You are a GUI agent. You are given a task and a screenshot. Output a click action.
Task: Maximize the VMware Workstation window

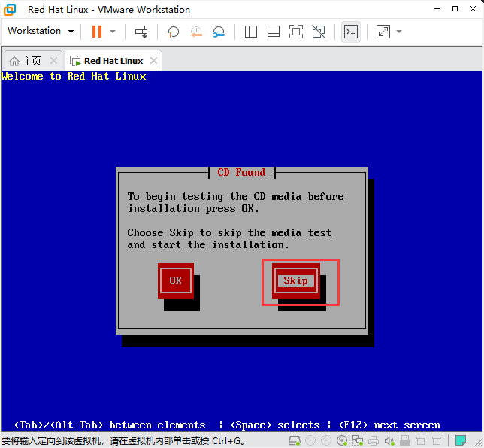coord(455,9)
